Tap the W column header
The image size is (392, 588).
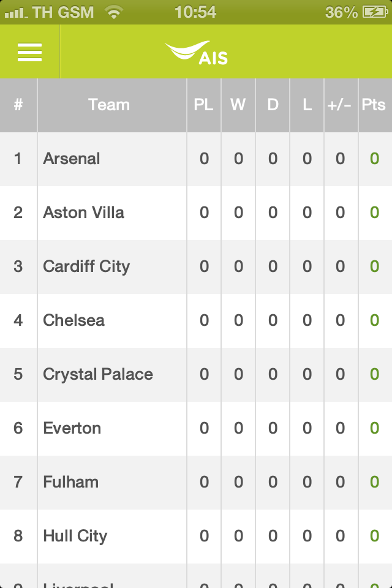(238, 105)
